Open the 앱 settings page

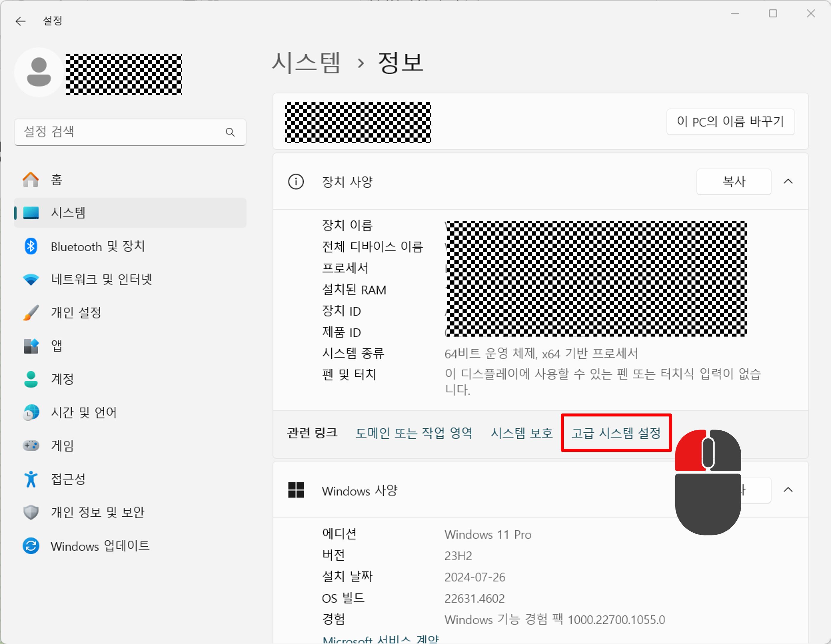click(130, 346)
